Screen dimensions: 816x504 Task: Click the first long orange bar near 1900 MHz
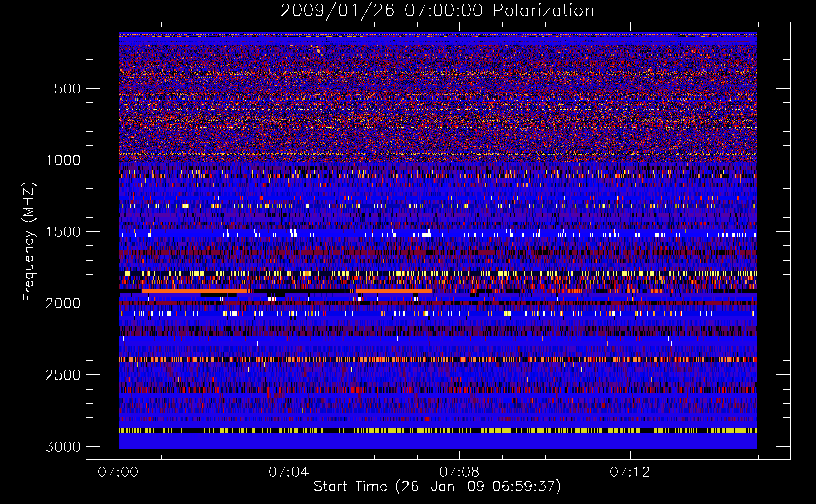pyautogui.click(x=195, y=291)
